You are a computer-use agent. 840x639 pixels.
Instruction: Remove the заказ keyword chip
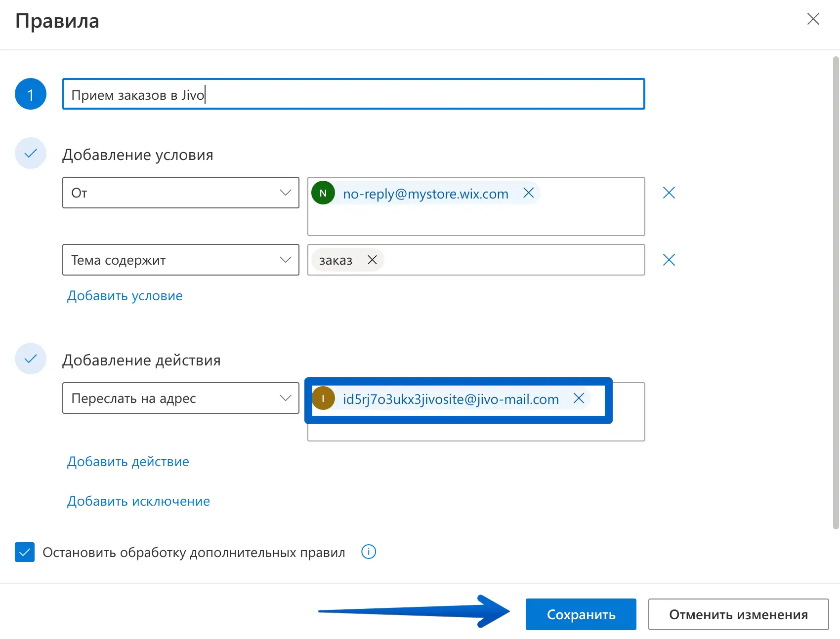(x=372, y=260)
